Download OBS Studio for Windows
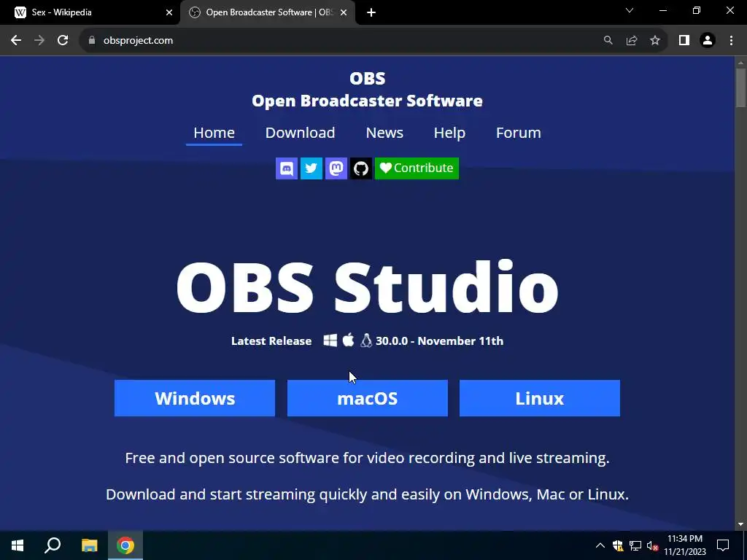This screenshot has width=747, height=560. pos(195,398)
